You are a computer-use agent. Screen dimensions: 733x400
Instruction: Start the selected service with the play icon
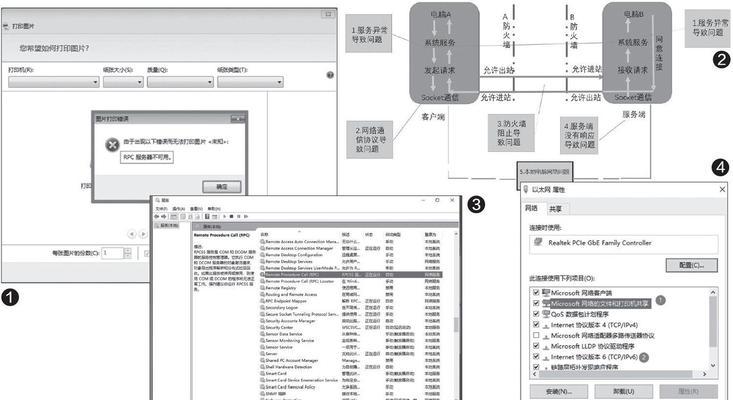[x=224, y=216]
